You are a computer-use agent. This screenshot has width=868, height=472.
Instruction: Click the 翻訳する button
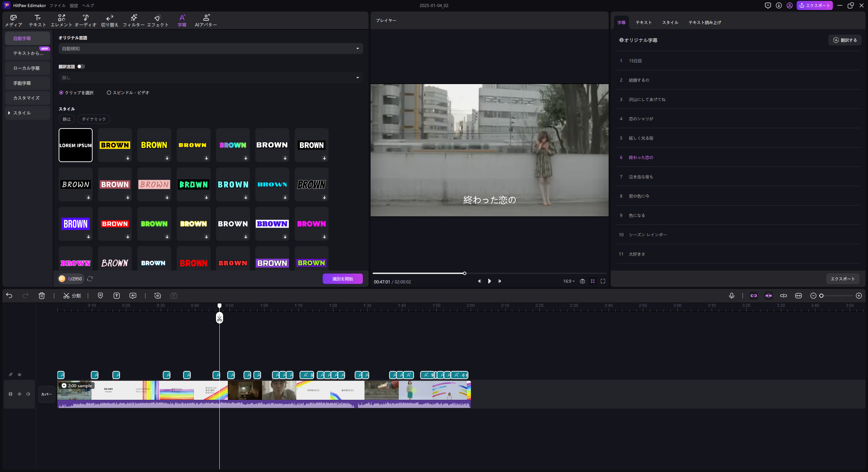coord(845,40)
